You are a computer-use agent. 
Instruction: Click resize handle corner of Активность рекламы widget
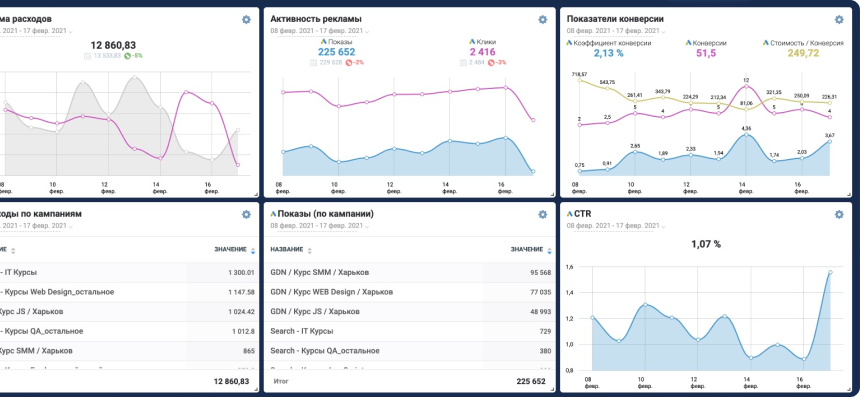click(552, 195)
